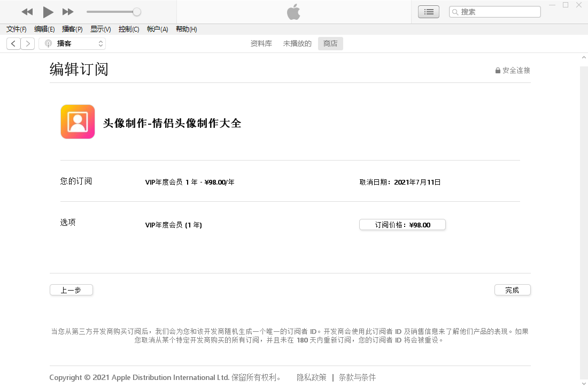Select the 商店 tab
This screenshot has width=588, height=388.
click(x=330, y=43)
